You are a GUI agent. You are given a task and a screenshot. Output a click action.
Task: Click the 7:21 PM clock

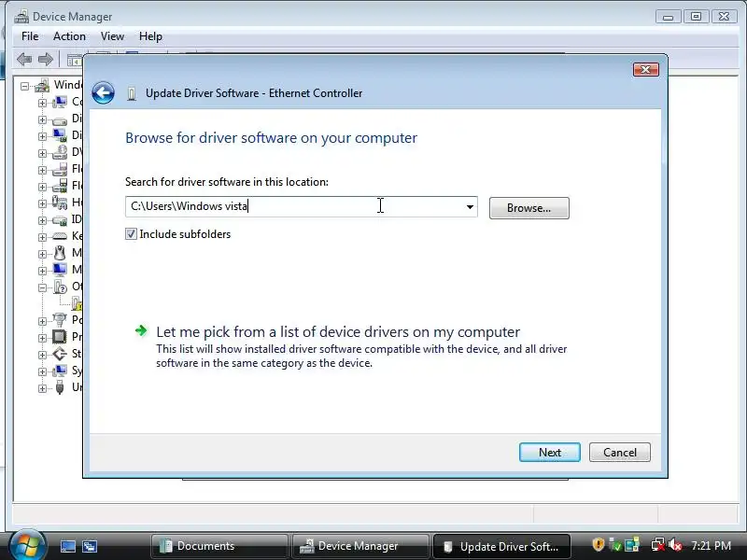click(x=712, y=546)
